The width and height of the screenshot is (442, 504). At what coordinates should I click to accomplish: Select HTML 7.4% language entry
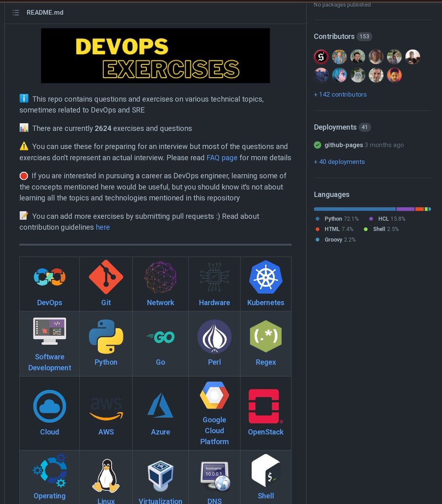pyautogui.click(x=334, y=229)
